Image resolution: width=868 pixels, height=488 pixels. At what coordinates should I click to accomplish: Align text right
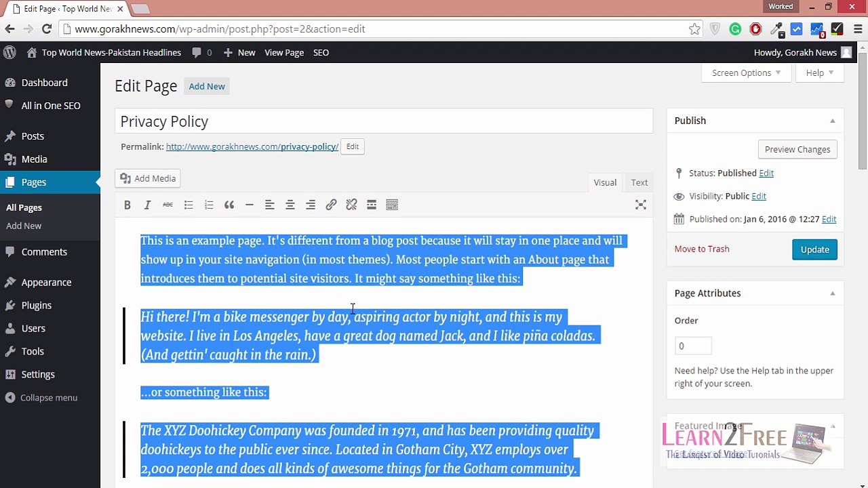coord(311,205)
